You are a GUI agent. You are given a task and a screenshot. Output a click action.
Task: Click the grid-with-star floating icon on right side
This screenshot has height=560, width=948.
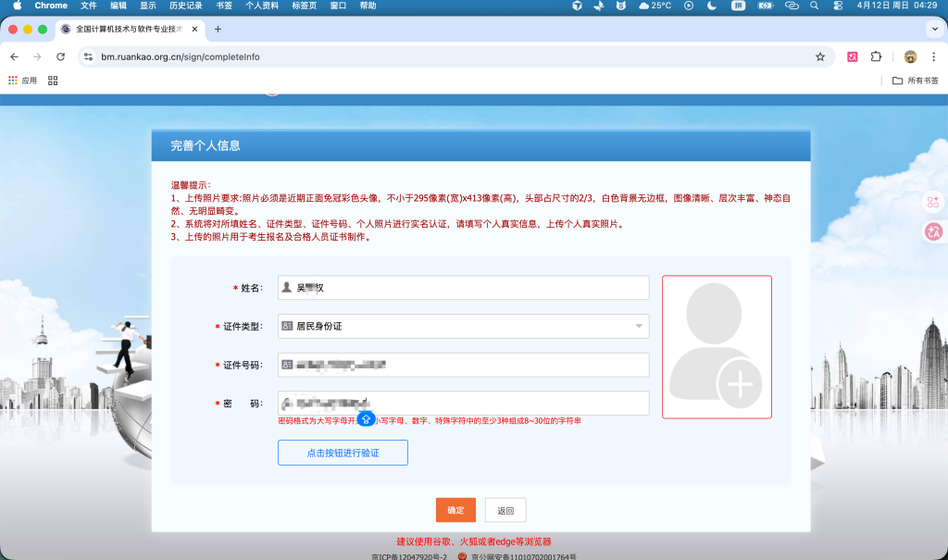click(933, 202)
